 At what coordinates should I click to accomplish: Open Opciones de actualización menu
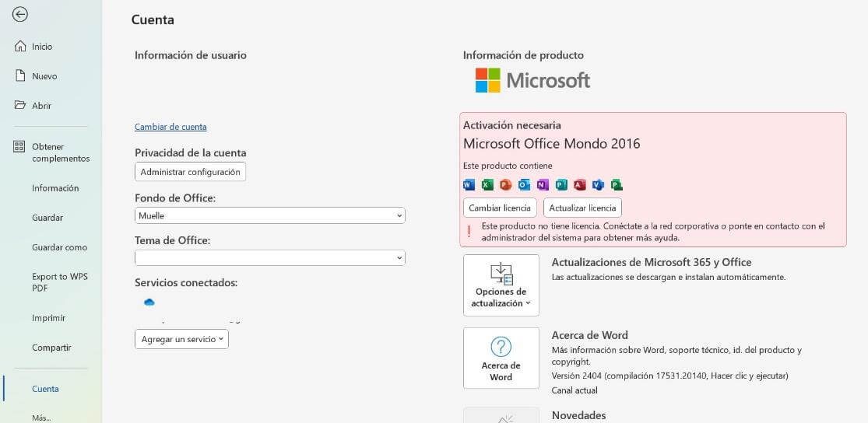pyautogui.click(x=501, y=285)
